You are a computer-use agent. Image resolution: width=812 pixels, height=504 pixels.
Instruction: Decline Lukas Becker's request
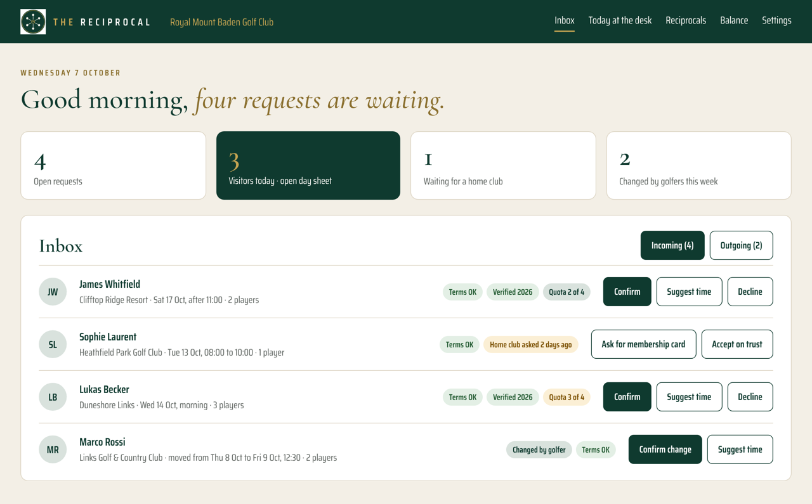750,397
